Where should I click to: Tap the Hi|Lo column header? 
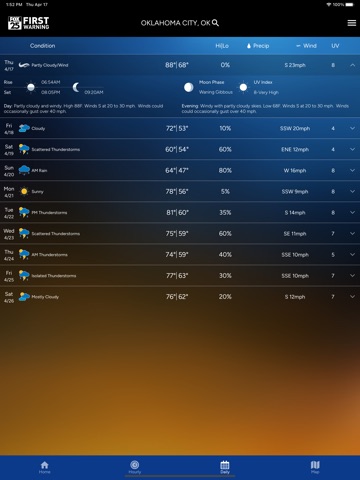[222, 46]
